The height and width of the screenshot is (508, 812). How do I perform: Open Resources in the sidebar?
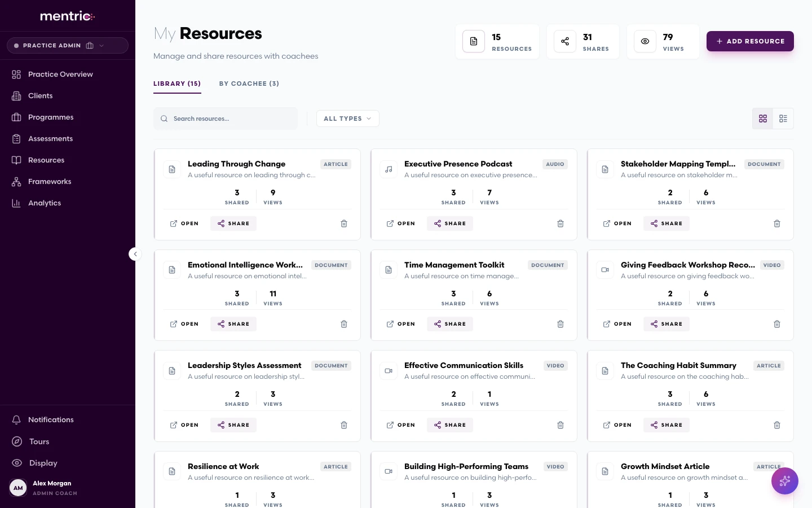(x=68, y=160)
